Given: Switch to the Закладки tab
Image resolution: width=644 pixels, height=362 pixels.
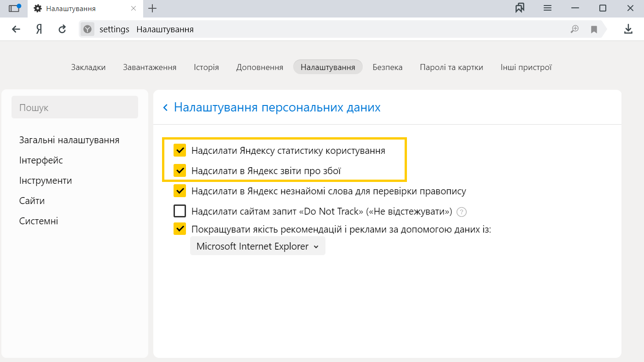Looking at the screenshot, I should [88, 67].
